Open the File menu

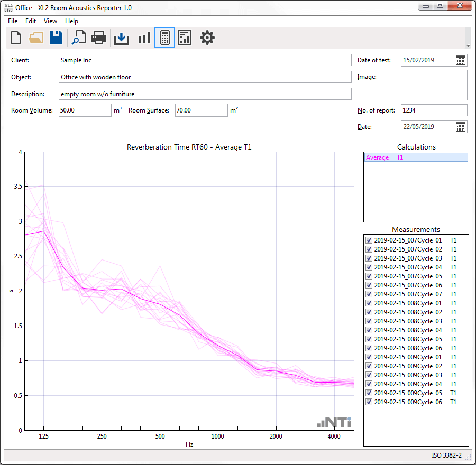click(x=13, y=21)
